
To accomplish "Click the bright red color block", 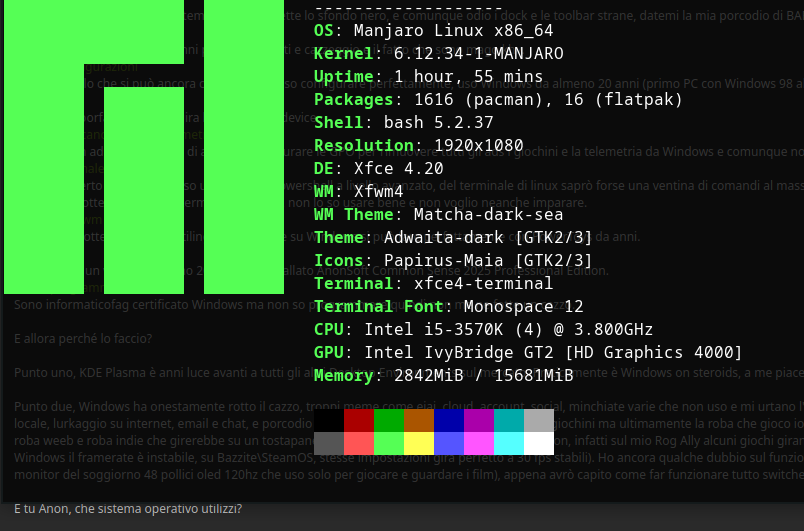I will click(x=359, y=443).
